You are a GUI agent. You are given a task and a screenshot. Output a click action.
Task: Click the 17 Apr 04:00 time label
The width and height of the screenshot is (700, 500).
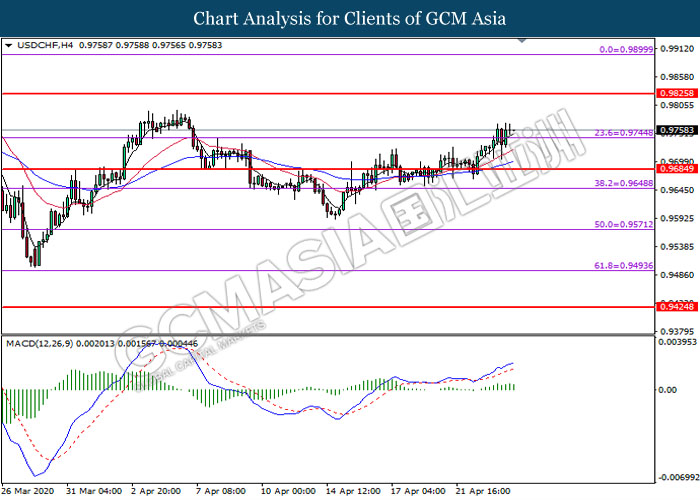[418, 491]
